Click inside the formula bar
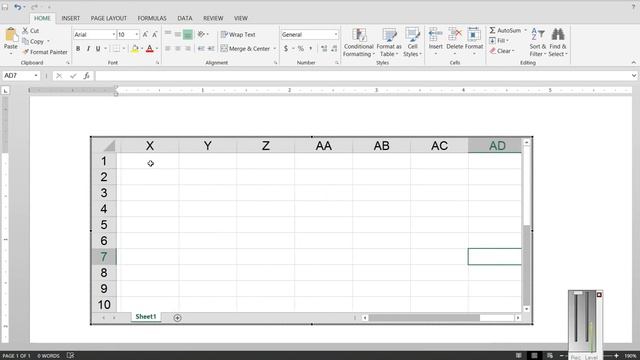The image size is (640, 360). click(x=363, y=76)
